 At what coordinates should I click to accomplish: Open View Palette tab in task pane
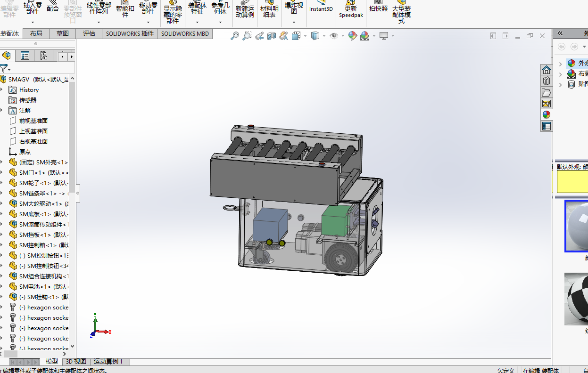tap(547, 104)
